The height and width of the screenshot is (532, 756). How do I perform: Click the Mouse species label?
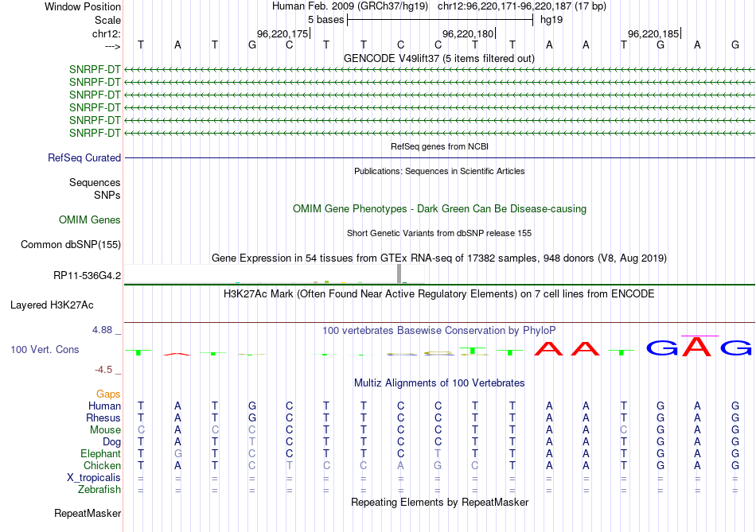pyautogui.click(x=105, y=430)
